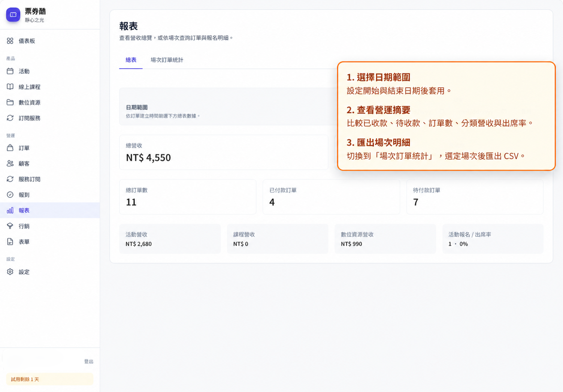The height and width of the screenshot is (392, 563).
Task: Click the 報表 page heading
Action: pyautogui.click(x=128, y=26)
